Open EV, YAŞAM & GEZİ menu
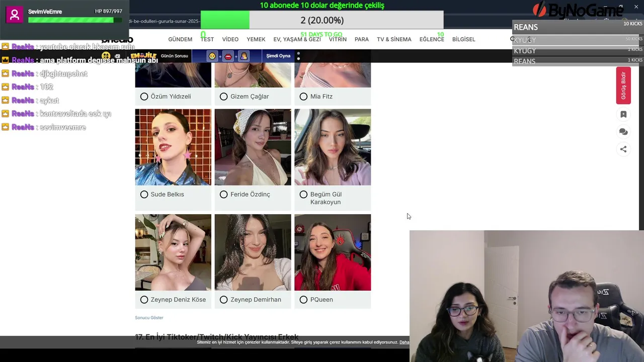644x362 pixels. [x=297, y=39]
